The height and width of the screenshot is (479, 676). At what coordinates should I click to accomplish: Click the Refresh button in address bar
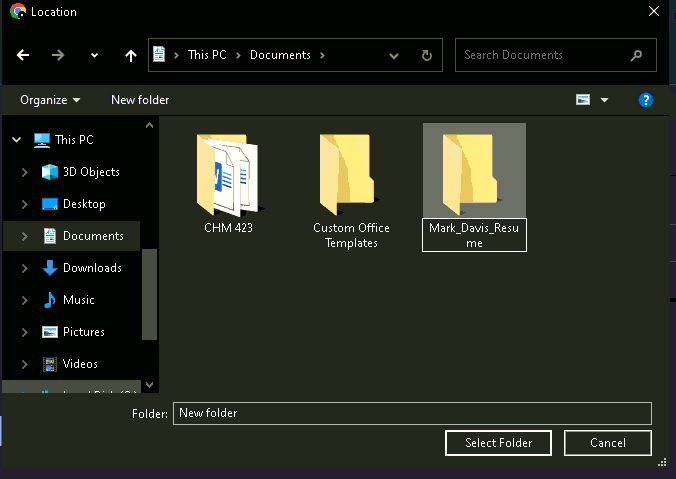click(427, 56)
